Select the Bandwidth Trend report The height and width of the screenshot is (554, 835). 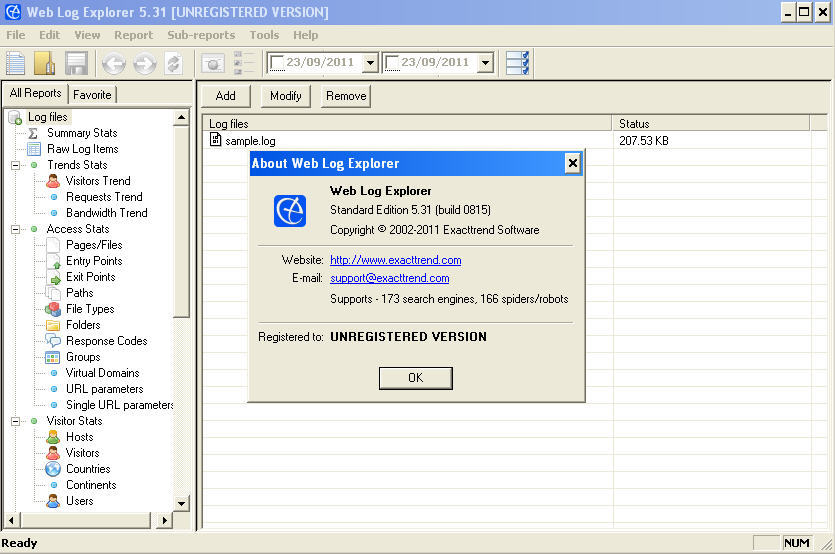coord(107,213)
